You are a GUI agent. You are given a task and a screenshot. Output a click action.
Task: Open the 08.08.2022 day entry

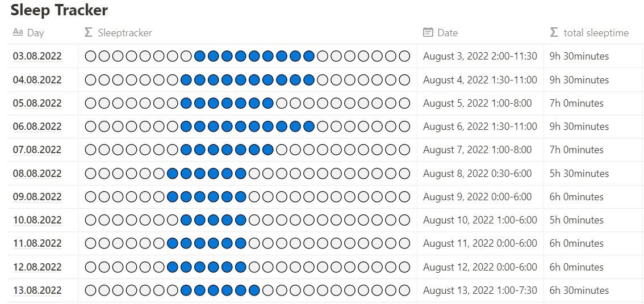[37, 174]
